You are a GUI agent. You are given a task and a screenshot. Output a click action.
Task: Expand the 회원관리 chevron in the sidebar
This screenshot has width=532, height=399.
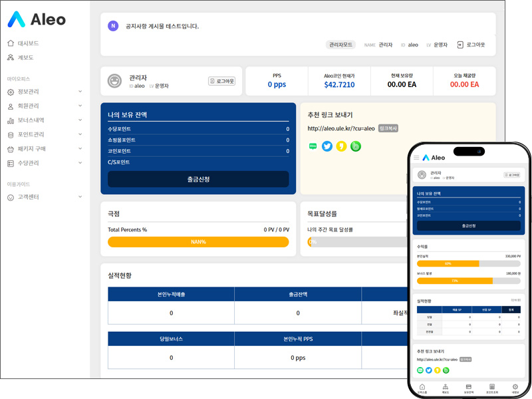[x=80, y=106]
